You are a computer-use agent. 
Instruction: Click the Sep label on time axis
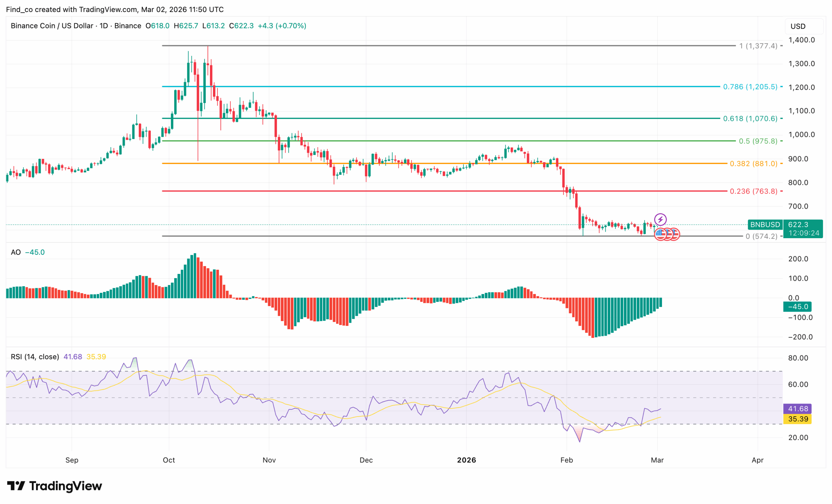click(72, 460)
